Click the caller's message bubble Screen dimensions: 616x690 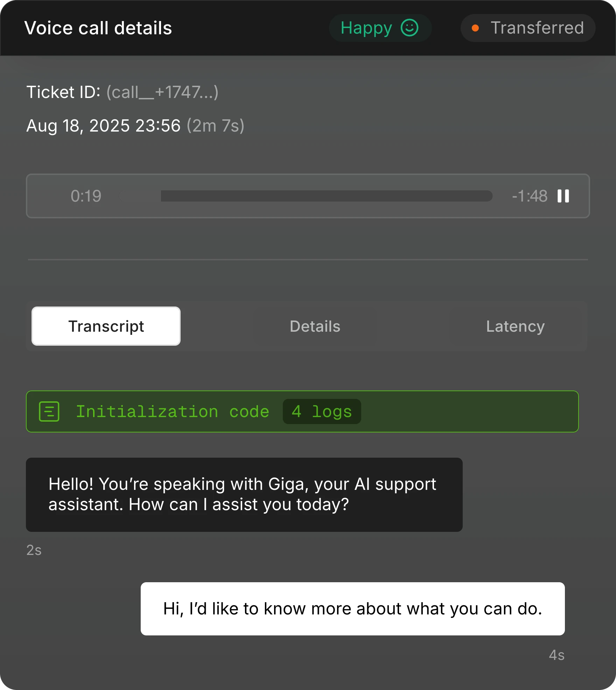tap(353, 609)
